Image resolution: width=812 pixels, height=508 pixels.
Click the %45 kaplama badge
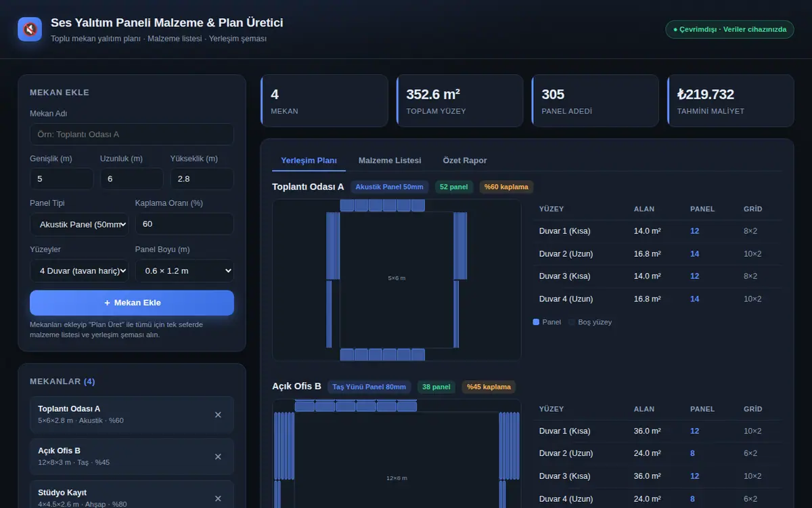pyautogui.click(x=489, y=387)
